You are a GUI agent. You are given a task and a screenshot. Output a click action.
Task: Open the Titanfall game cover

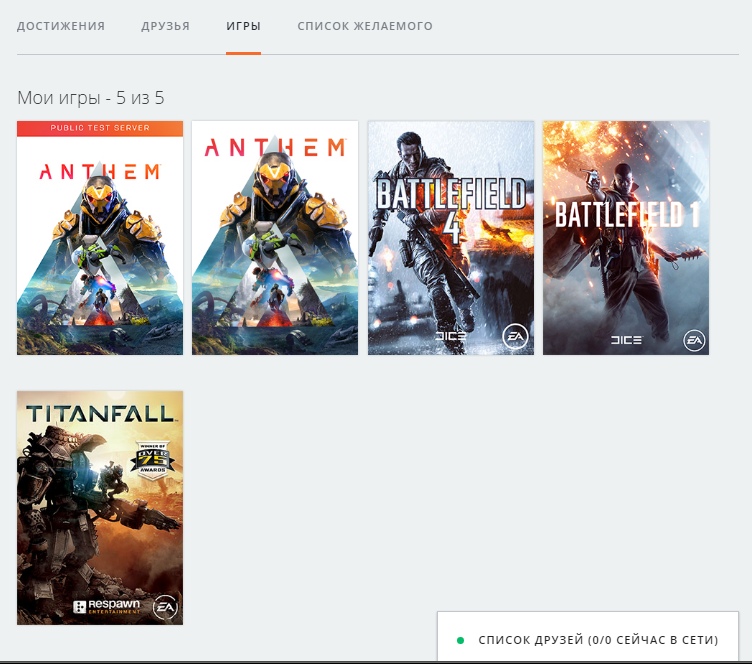click(100, 508)
